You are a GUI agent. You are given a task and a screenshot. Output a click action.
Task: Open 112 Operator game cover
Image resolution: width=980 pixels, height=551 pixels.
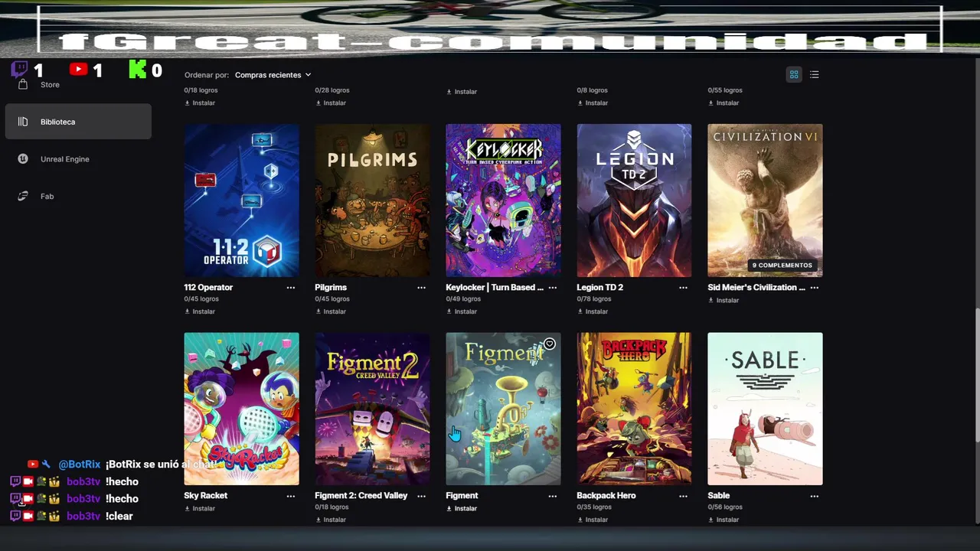coord(241,201)
